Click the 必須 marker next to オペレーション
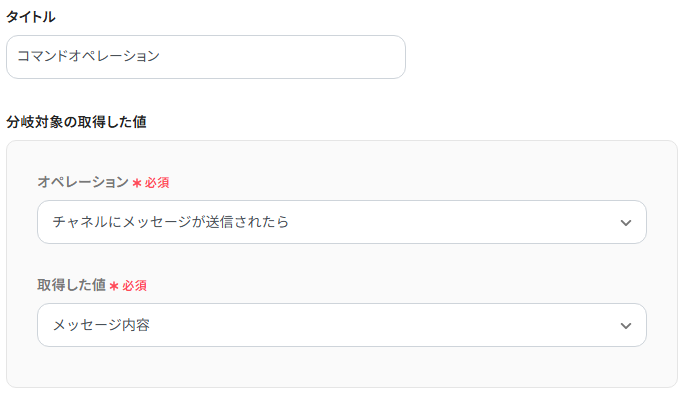 point(157,183)
